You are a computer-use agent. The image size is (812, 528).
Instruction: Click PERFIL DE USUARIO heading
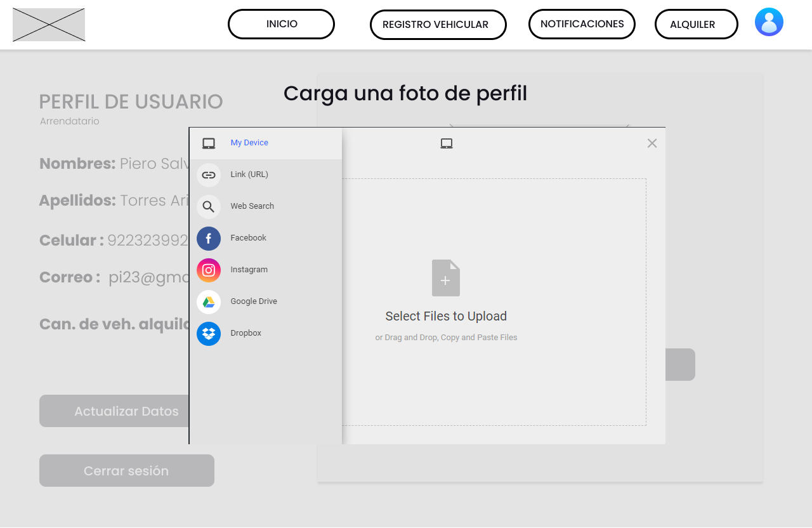point(131,102)
